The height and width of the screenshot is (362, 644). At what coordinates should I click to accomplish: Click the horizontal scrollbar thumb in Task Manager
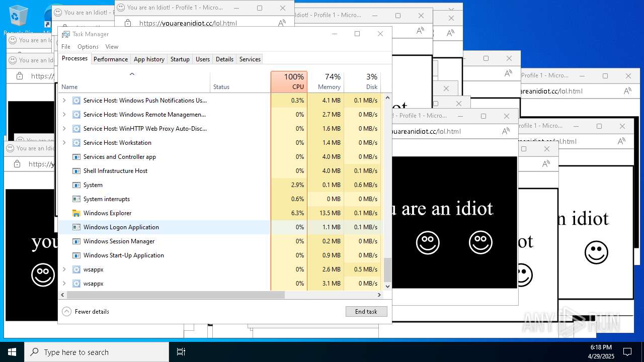click(x=176, y=295)
